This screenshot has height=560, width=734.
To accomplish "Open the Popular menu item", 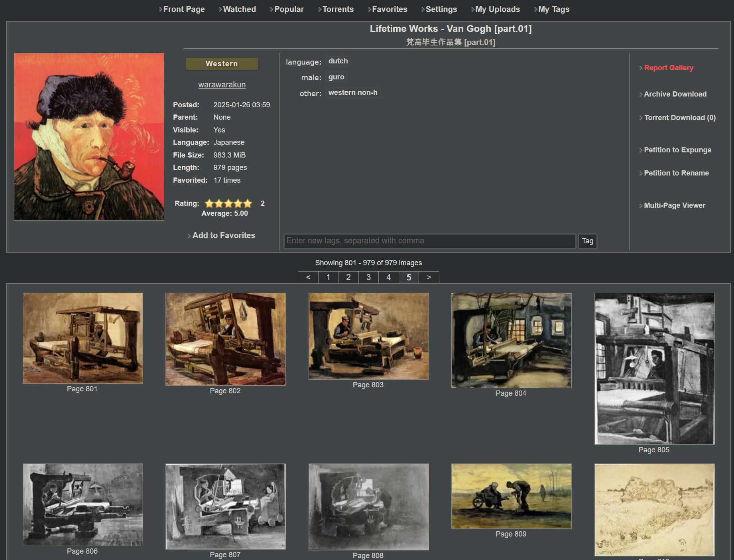I will [x=289, y=9].
